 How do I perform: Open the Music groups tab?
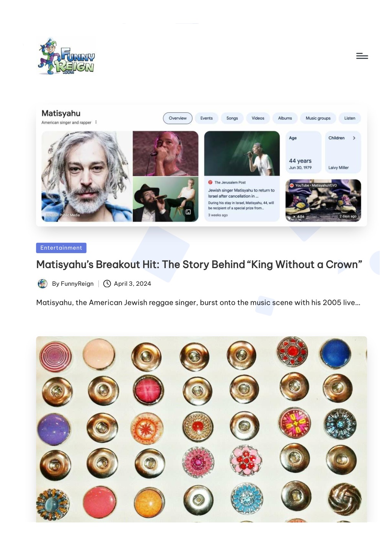point(318,118)
